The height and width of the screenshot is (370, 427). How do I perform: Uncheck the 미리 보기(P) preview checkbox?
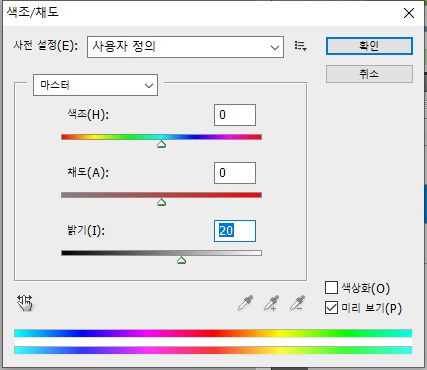coord(331,308)
